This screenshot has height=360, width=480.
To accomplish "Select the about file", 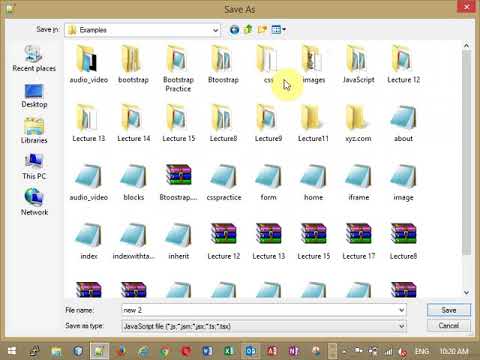I will [x=403, y=123].
